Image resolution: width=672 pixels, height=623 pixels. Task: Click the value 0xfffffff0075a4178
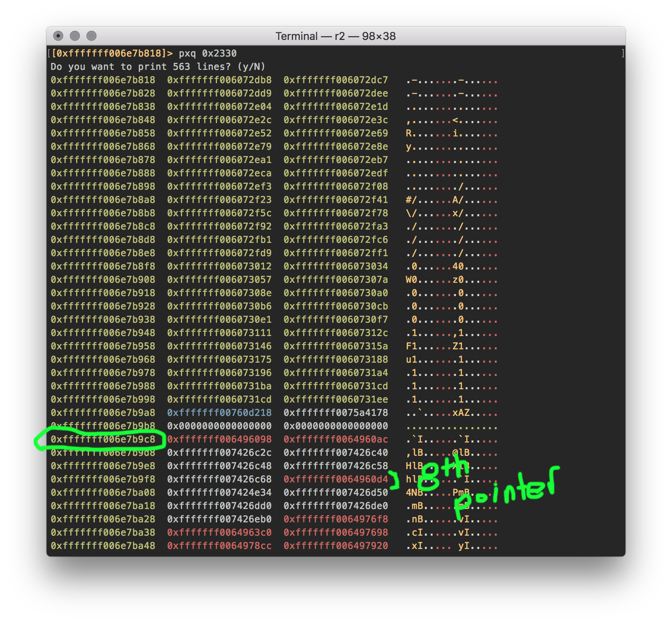pyautogui.click(x=336, y=413)
